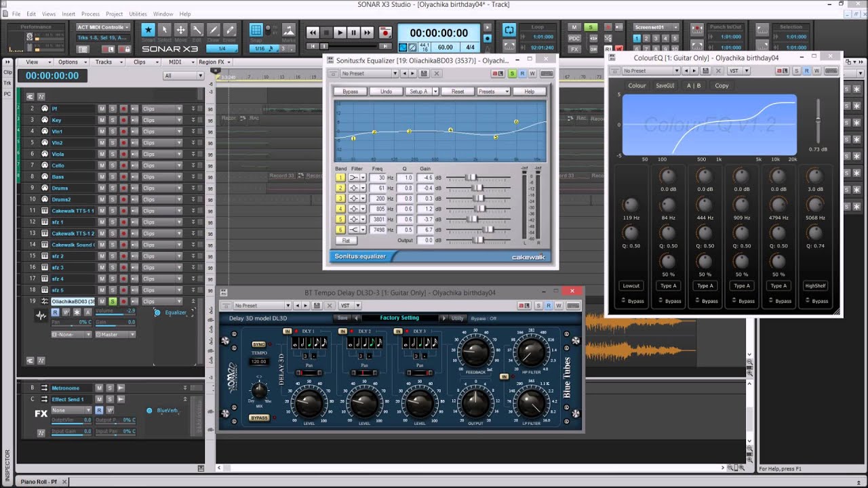The height and width of the screenshot is (488, 868).
Task: Mute the Bass track
Action: tap(102, 176)
